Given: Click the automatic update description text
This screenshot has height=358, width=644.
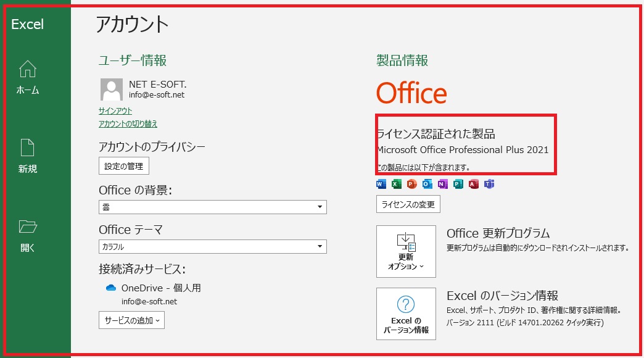Looking at the screenshot, I should tap(538, 248).
